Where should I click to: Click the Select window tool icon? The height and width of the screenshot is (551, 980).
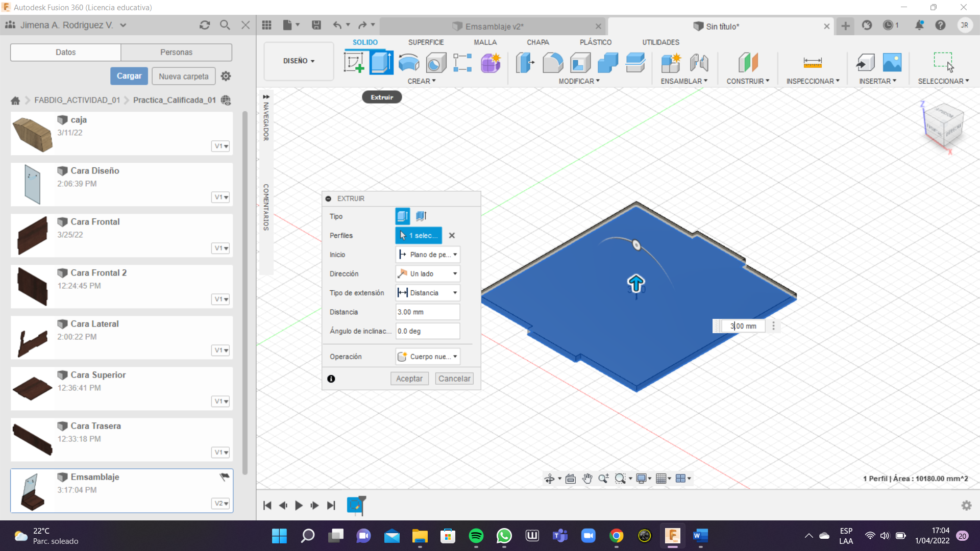click(943, 62)
